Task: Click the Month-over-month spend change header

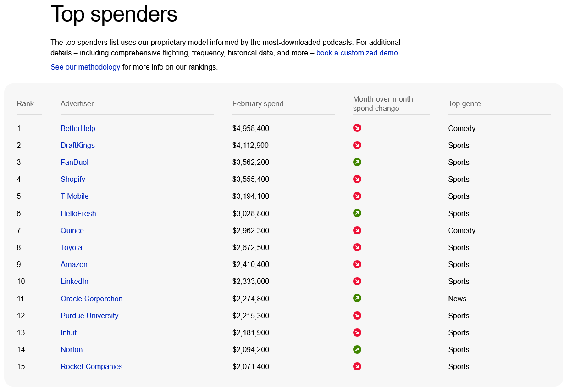Action: coord(383,103)
